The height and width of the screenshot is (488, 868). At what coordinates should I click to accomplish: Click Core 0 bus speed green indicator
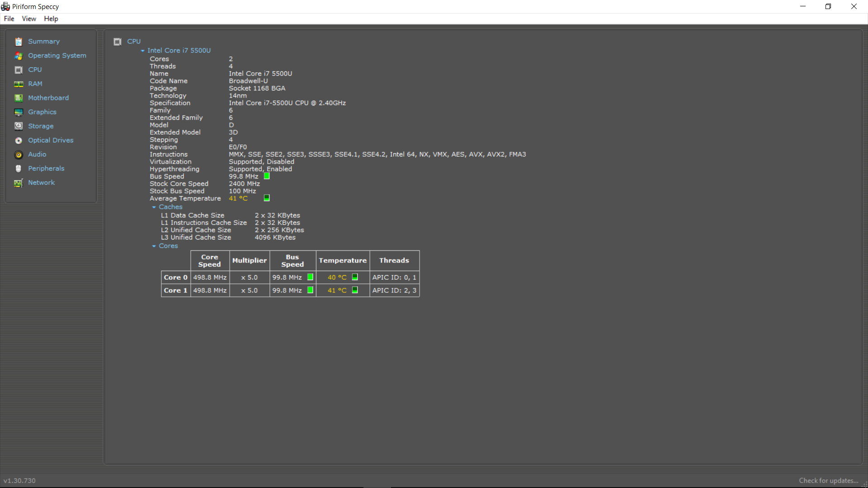(310, 277)
